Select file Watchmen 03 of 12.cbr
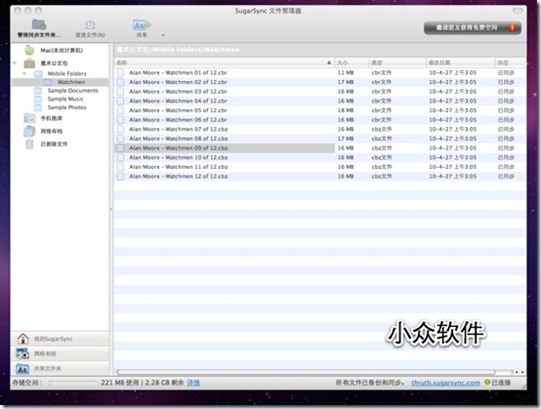 pos(178,91)
